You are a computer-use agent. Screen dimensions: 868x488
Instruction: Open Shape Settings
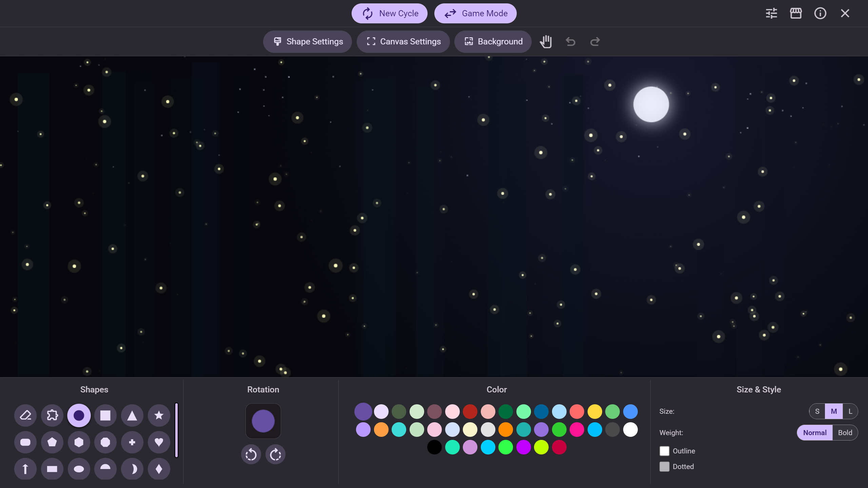click(307, 41)
